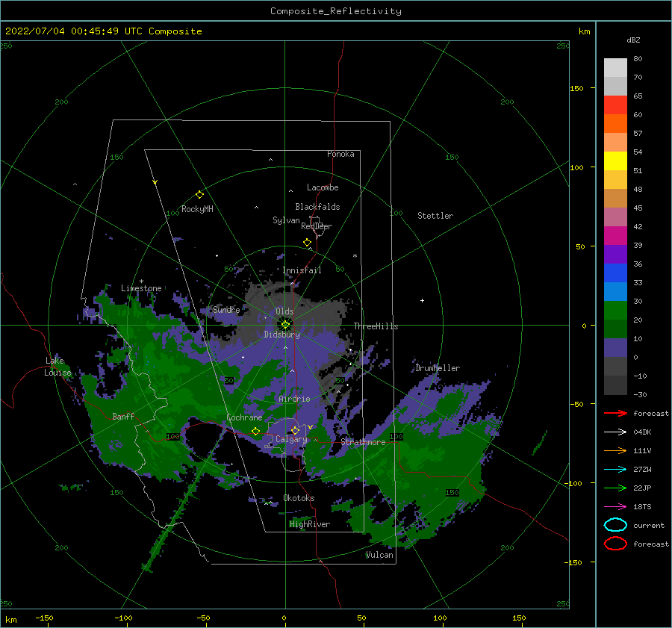The width and height of the screenshot is (672, 628).
Task: Click the asterisk marker above Limestone label
Action: pos(141,282)
